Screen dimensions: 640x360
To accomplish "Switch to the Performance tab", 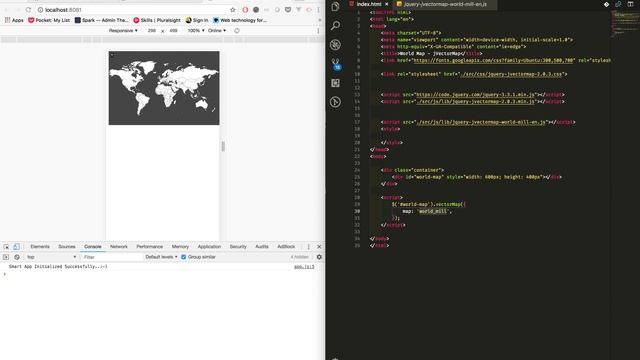I will coord(149,247).
